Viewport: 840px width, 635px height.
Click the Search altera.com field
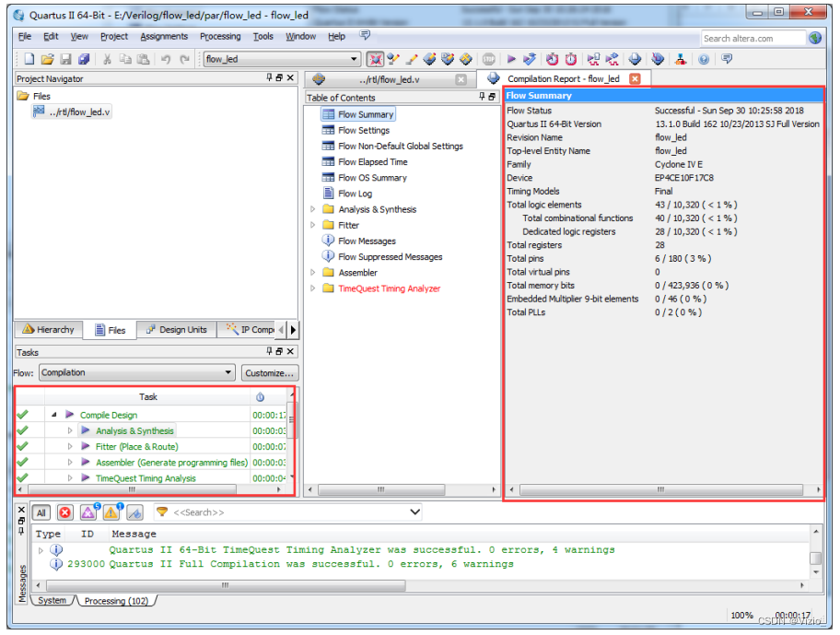752,39
